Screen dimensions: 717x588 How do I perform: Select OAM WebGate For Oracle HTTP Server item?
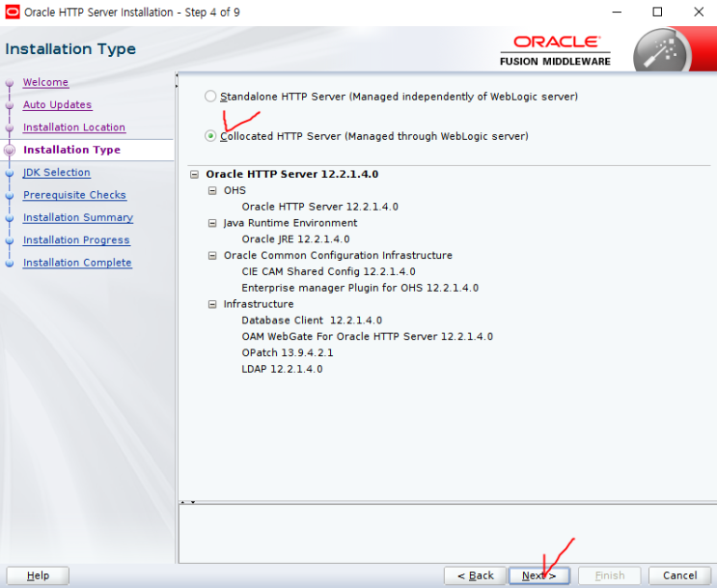click(x=368, y=337)
